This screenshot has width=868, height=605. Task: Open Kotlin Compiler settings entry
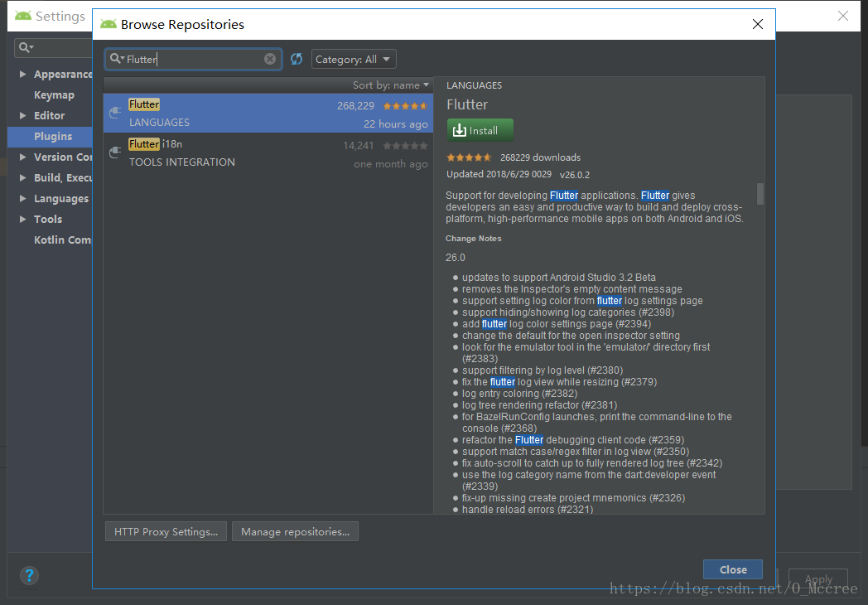coord(63,240)
